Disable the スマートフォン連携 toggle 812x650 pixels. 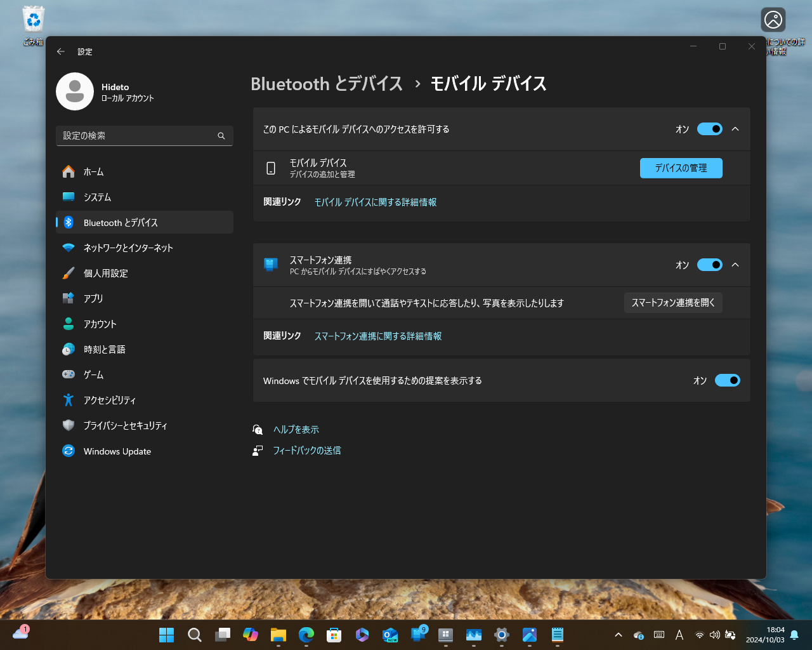tap(709, 265)
